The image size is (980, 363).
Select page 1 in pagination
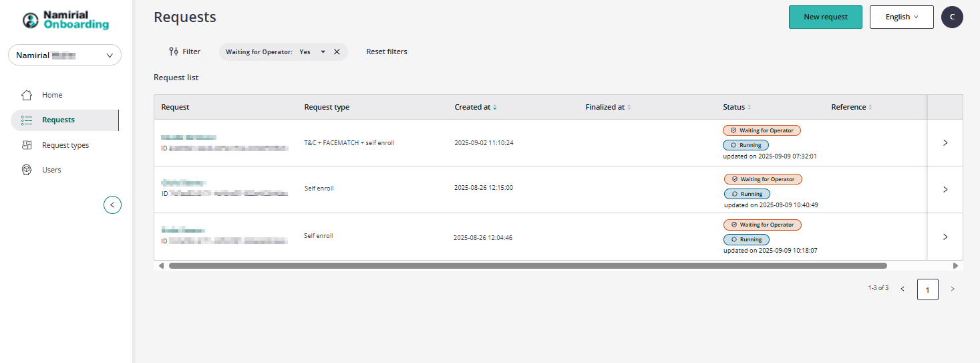pos(927,289)
